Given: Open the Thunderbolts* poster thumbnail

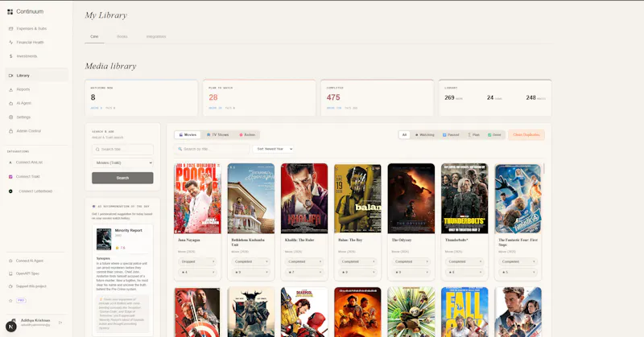Looking at the screenshot, I should coord(464,199).
